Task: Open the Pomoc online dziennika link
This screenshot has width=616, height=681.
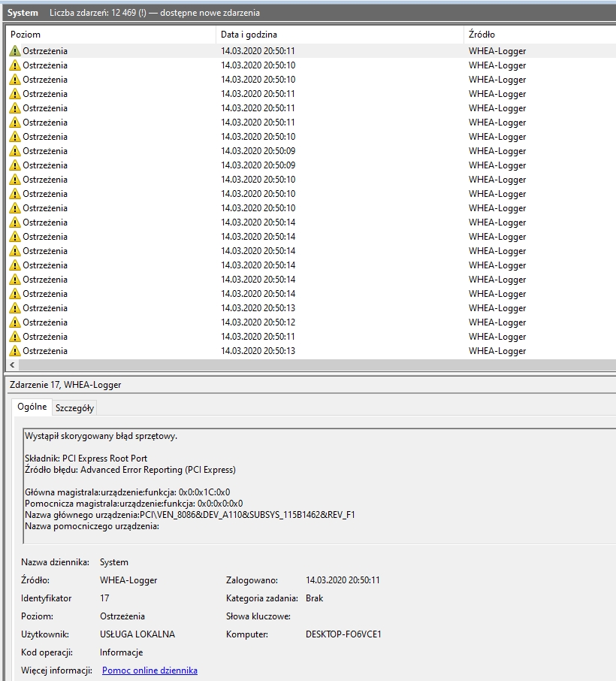Action: pyautogui.click(x=149, y=670)
